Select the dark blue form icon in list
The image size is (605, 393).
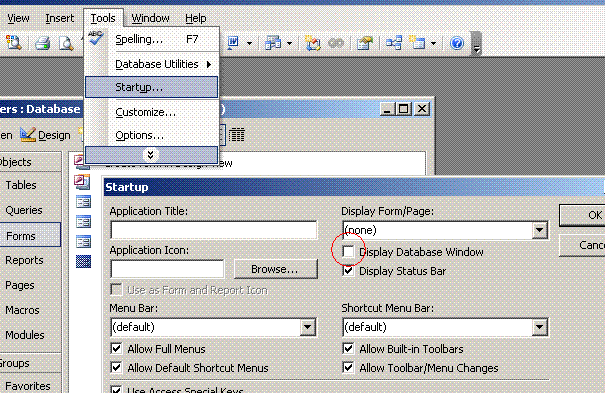coord(83,261)
